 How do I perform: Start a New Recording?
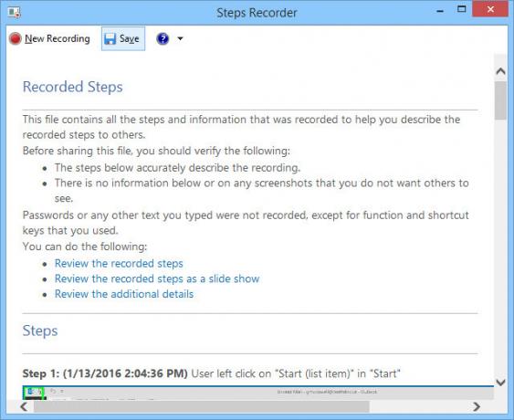click(49, 38)
